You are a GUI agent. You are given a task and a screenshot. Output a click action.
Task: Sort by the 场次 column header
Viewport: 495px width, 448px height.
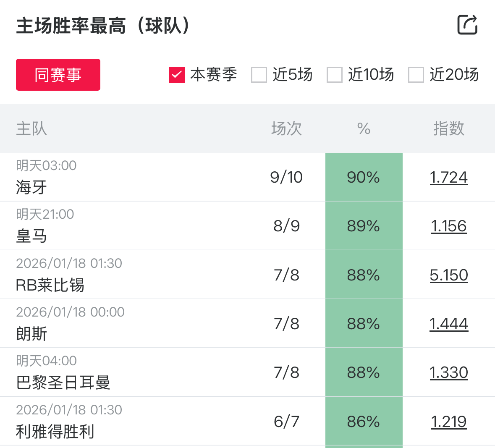click(x=286, y=128)
